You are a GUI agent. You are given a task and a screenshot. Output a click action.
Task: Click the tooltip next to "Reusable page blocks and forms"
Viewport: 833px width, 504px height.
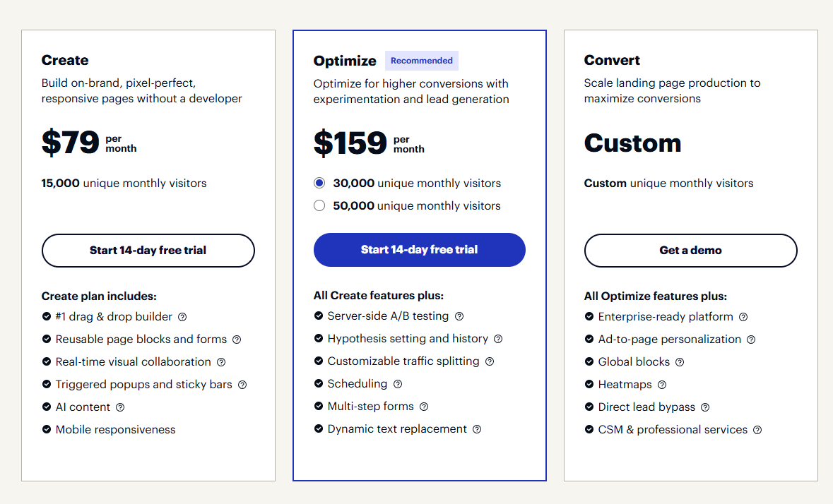237,339
